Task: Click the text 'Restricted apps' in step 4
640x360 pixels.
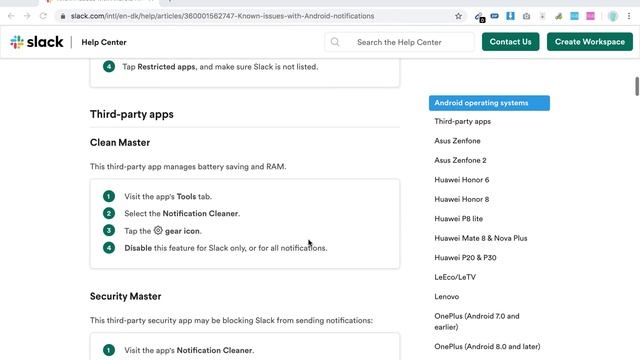Action: click(166, 67)
